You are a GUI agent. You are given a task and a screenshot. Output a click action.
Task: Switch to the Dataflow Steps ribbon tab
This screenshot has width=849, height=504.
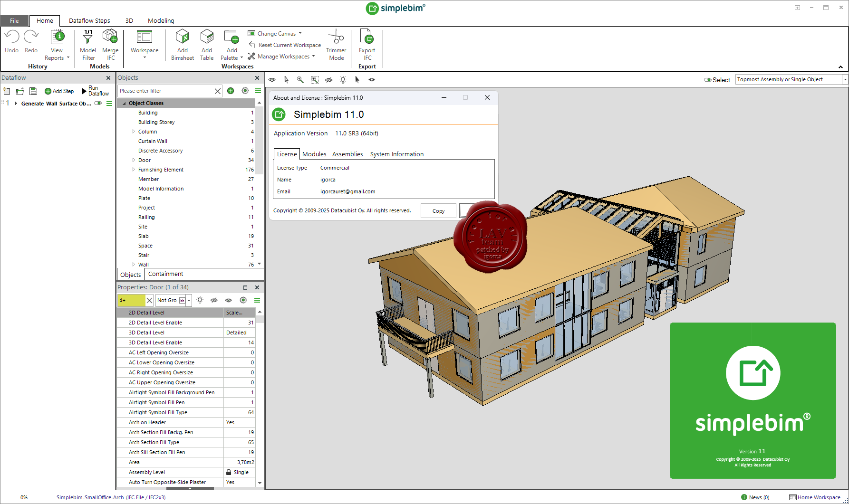pos(89,20)
